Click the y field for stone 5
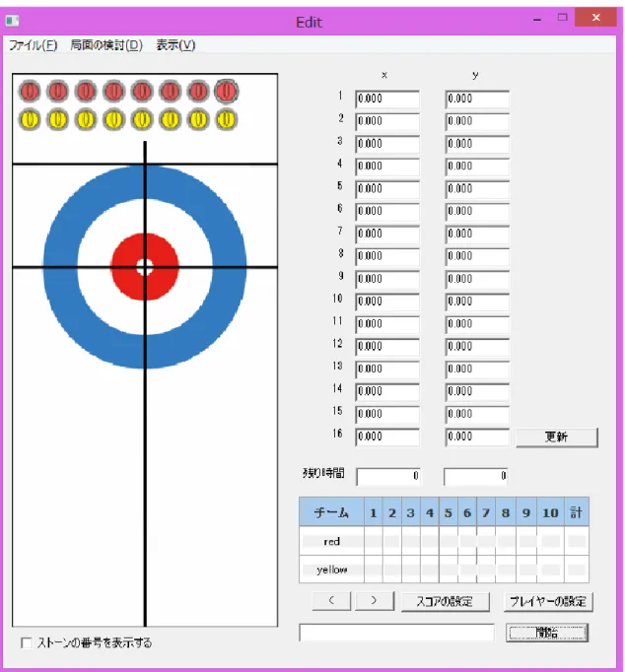 pyautogui.click(x=477, y=189)
